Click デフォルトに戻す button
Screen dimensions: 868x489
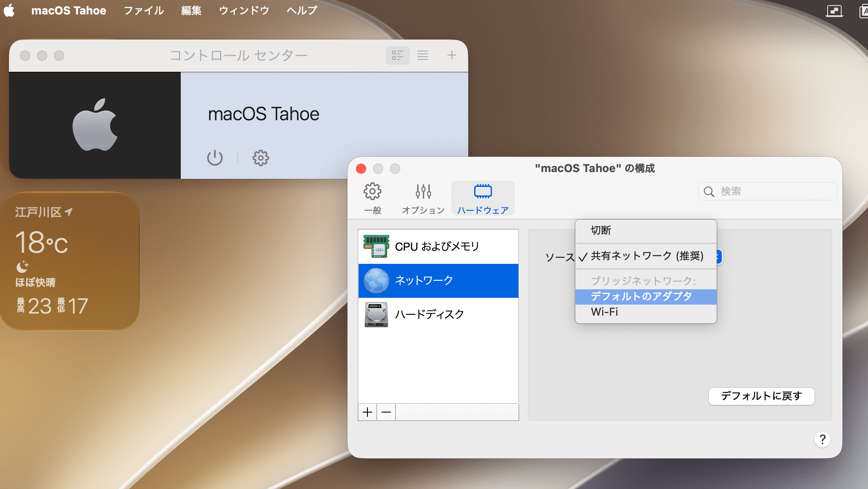[761, 396]
